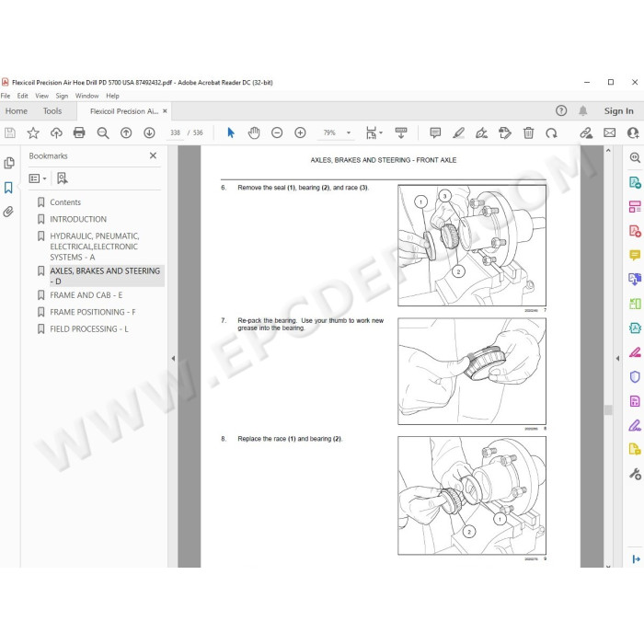Open the Contents bookmark

[x=65, y=202]
